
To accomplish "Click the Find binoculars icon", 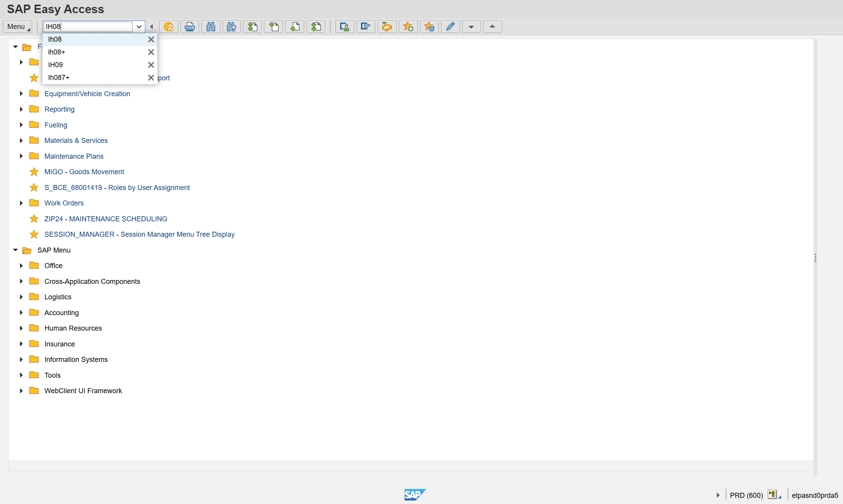I will click(x=211, y=27).
